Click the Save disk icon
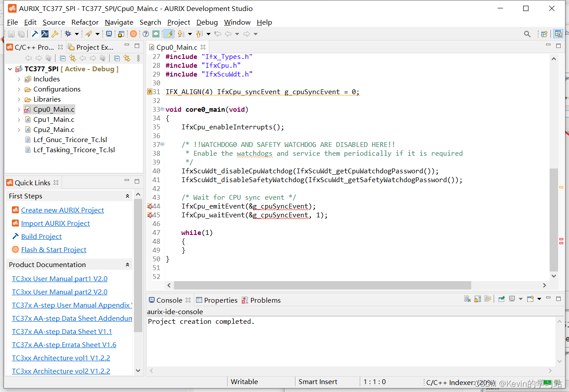Viewport: 569px width, 392px height. [x=11, y=34]
